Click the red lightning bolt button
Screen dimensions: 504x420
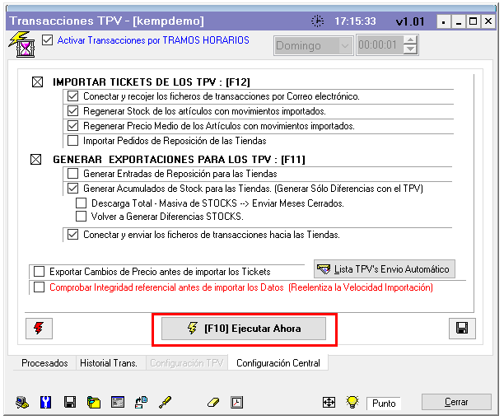[x=39, y=328]
